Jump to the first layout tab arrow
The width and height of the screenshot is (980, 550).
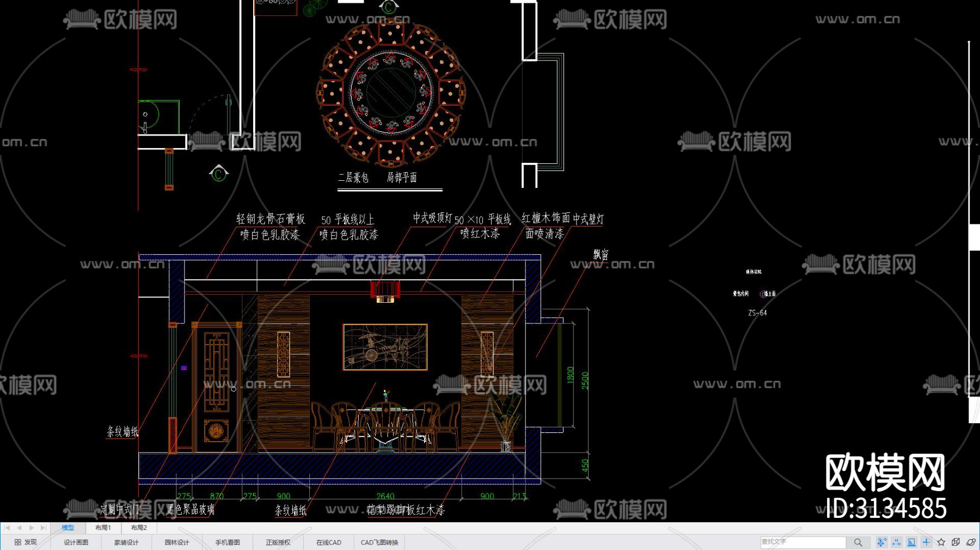[x=7, y=528]
